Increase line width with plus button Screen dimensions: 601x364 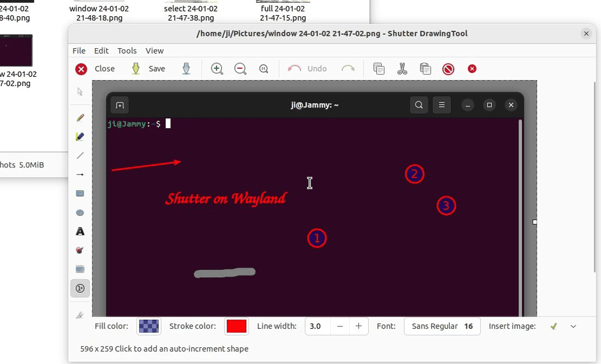coord(359,326)
